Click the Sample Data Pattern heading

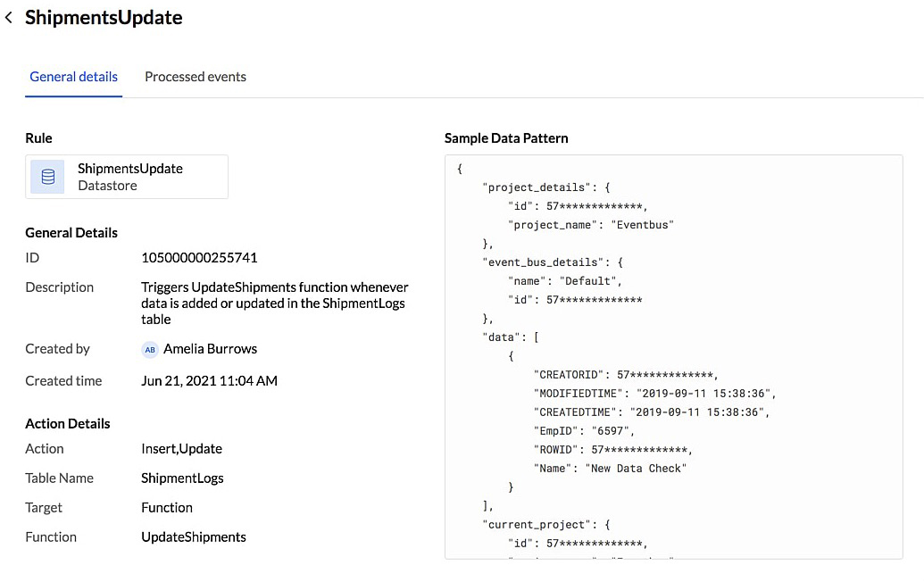point(506,138)
